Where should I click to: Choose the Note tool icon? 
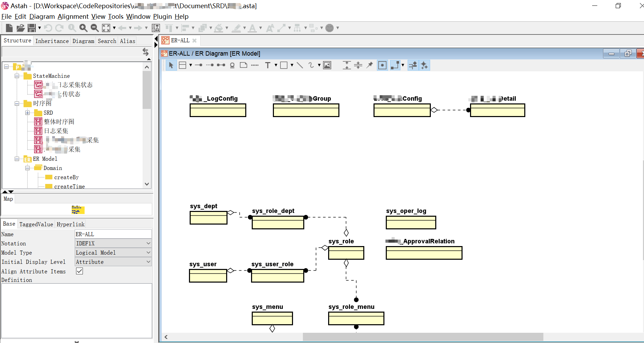pos(244,65)
